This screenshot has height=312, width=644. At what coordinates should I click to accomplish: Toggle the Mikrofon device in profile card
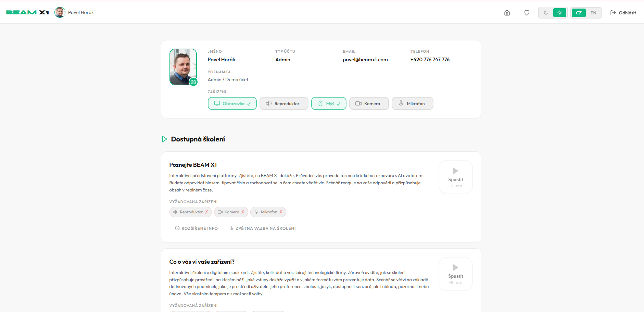tap(412, 103)
